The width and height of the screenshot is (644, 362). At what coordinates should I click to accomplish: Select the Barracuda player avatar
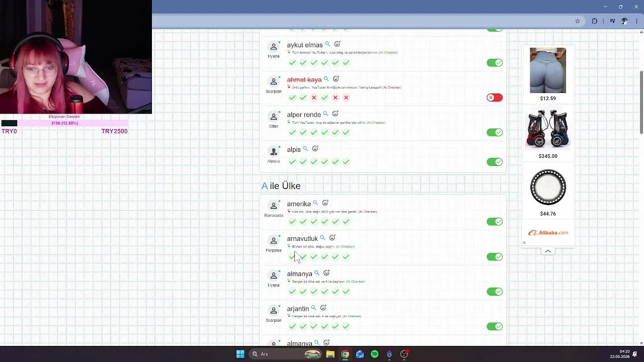coord(274,205)
